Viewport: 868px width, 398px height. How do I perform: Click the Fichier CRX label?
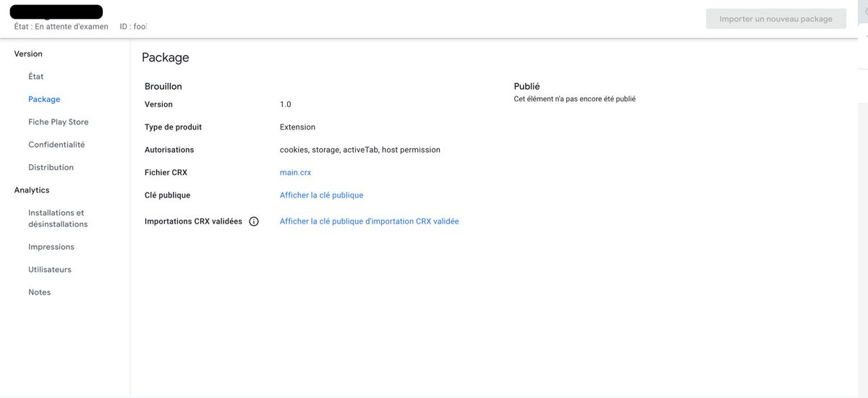coord(166,172)
